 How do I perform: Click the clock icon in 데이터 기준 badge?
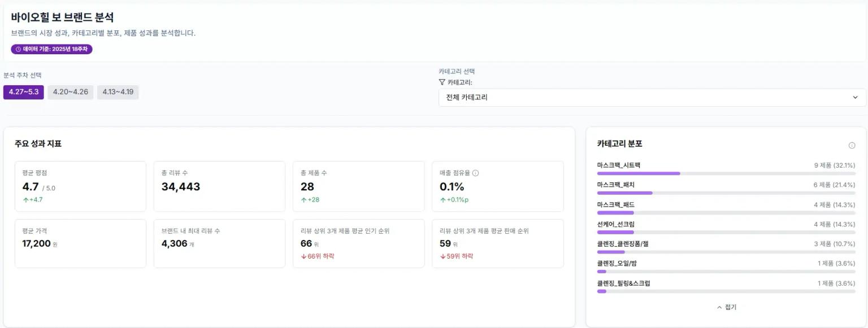pyautogui.click(x=19, y=49)
